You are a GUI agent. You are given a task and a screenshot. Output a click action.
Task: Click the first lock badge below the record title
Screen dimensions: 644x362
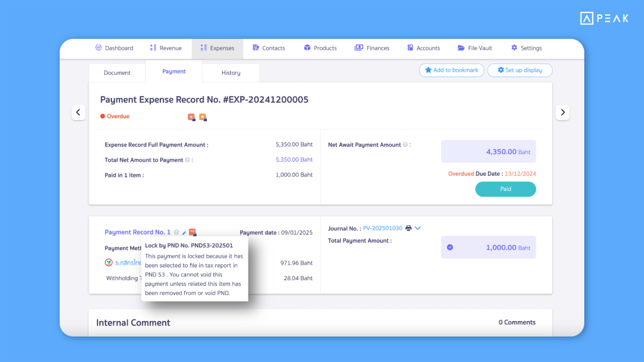coord(191,117)
